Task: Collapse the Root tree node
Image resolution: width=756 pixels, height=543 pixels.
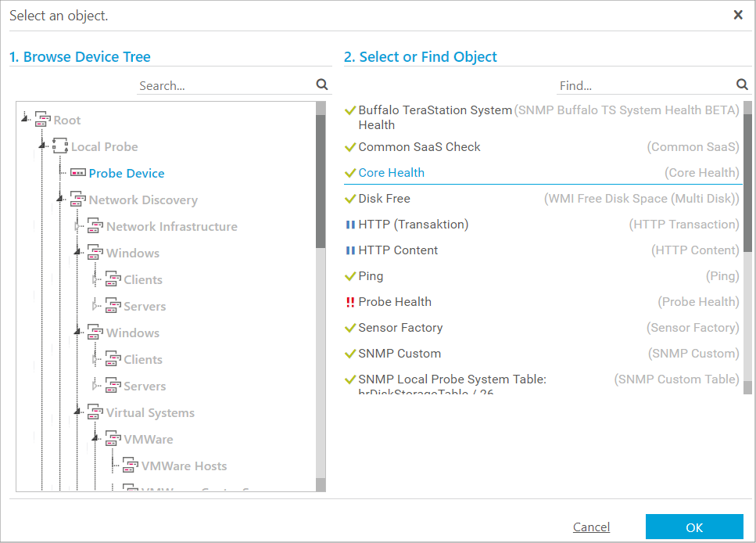Action: [25, 119]
